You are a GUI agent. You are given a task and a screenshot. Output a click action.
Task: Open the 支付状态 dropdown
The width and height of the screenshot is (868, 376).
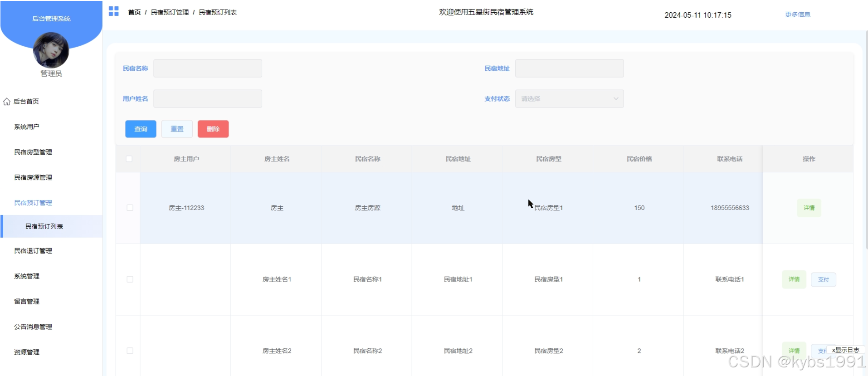click(x=570, y=99)
